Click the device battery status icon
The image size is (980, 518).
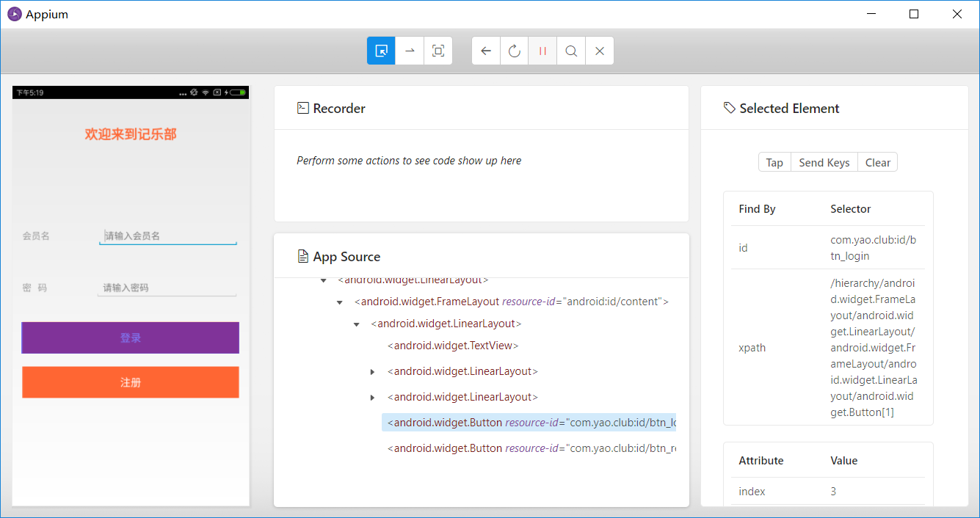click(238, 92)
